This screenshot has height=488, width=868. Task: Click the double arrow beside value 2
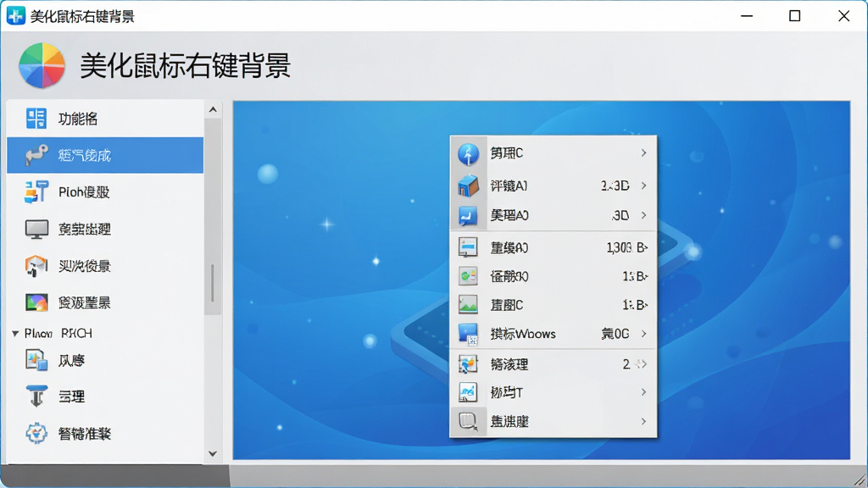click(642, 364)
